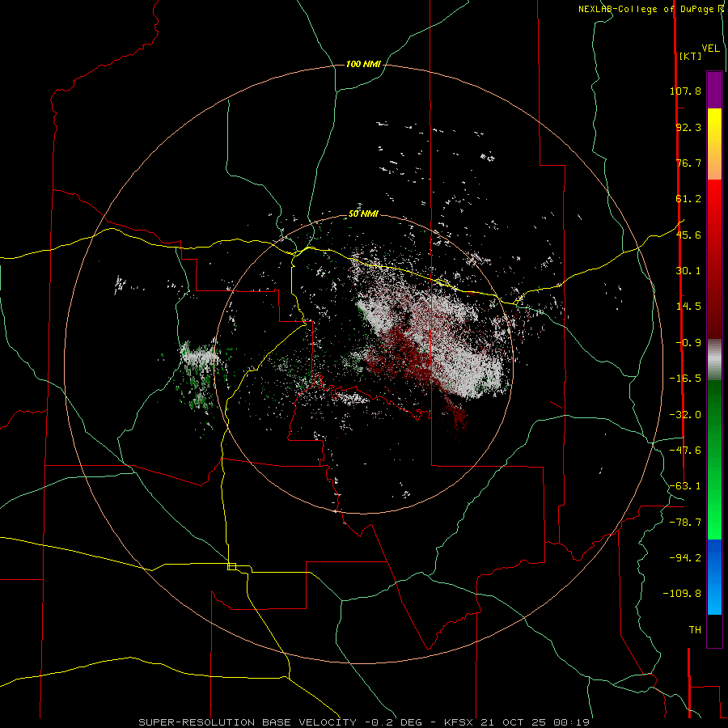Click the 14.5 velocity scale value

(688, 307)
